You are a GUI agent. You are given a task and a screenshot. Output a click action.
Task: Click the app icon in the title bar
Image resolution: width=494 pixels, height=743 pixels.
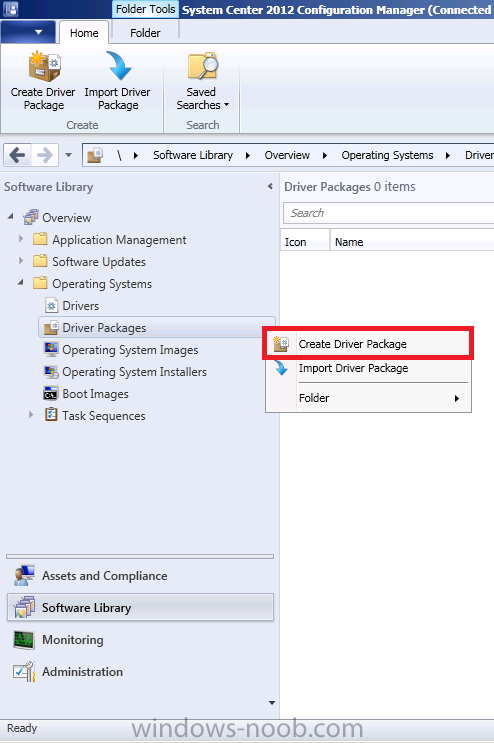pyautogui.click(x=10, y=9)
